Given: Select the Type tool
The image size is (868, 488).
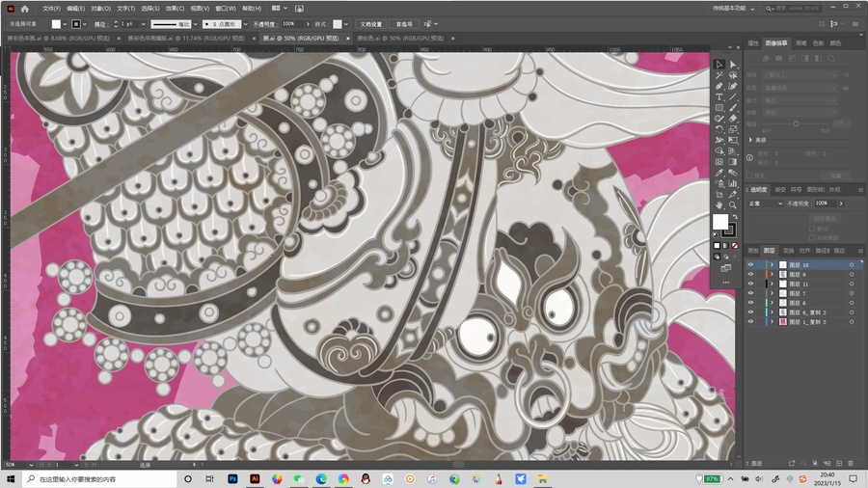Looking at the screenshot, I should [x=719, y=96].
